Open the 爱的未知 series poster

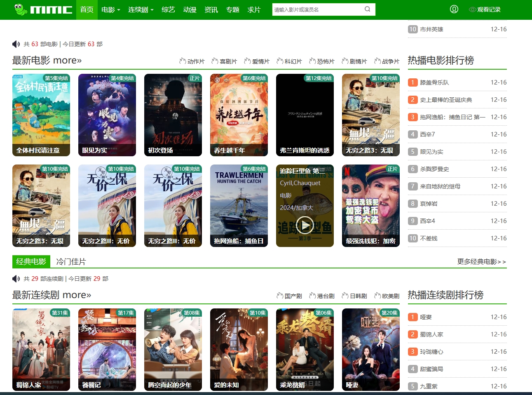tap(239, 350)
